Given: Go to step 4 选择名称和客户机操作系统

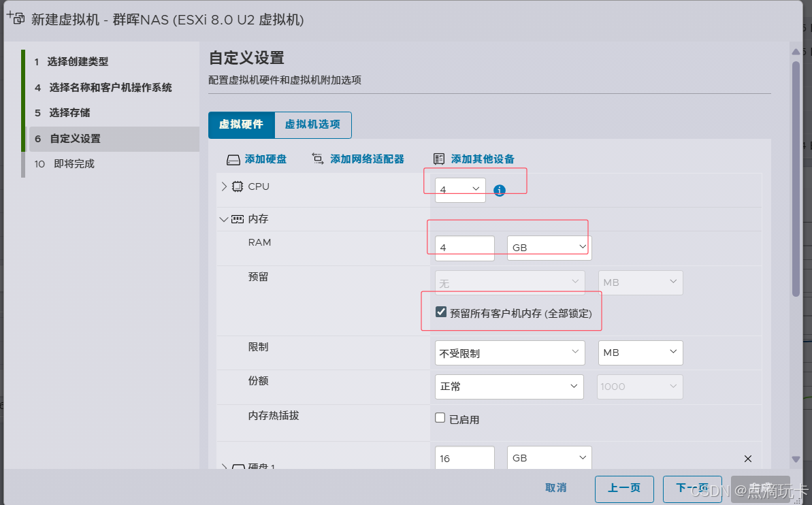Looking at the screenshot, I should [103, 88].
